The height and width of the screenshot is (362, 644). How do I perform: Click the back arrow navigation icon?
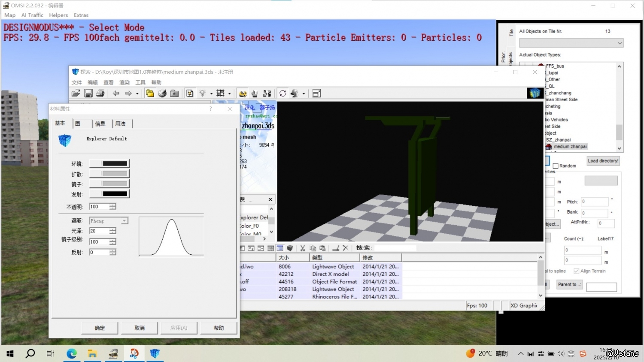click(x=116, y=94)
